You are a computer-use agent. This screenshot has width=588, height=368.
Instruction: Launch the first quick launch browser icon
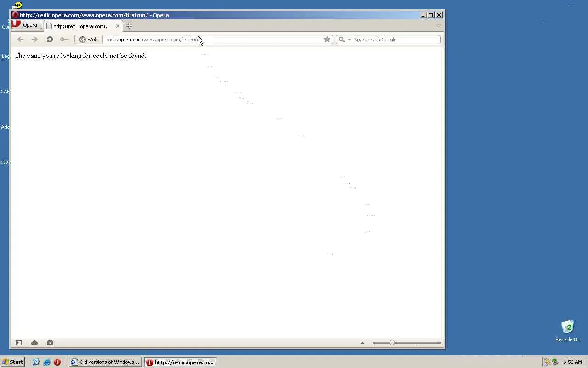point(36,362)
